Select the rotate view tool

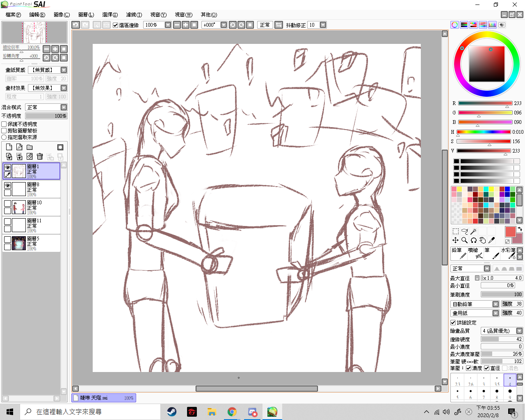click(473, 240)
